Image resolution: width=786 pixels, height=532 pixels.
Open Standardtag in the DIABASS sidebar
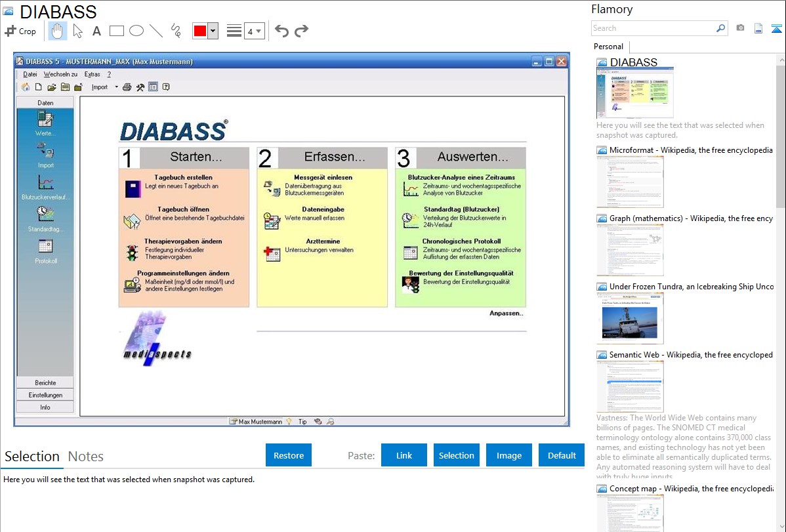(x=45, y=220)
